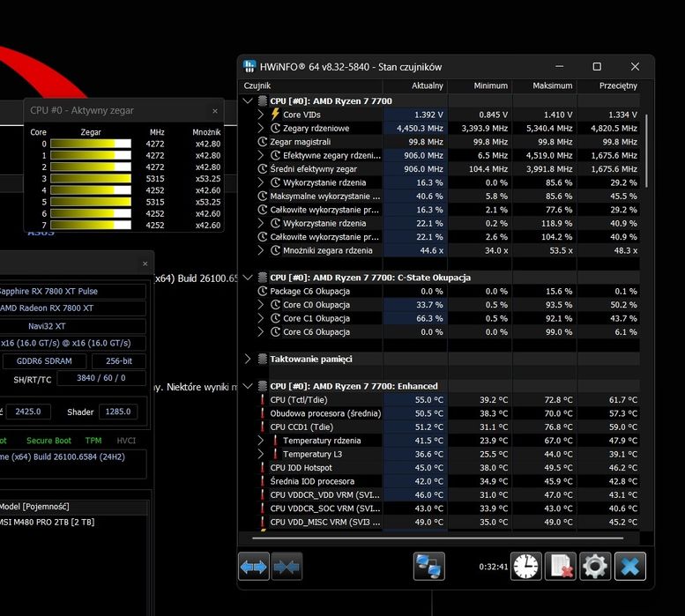Click the 256-bit bus width field
This screenshot has width=685, height=616.
(119, 361)
